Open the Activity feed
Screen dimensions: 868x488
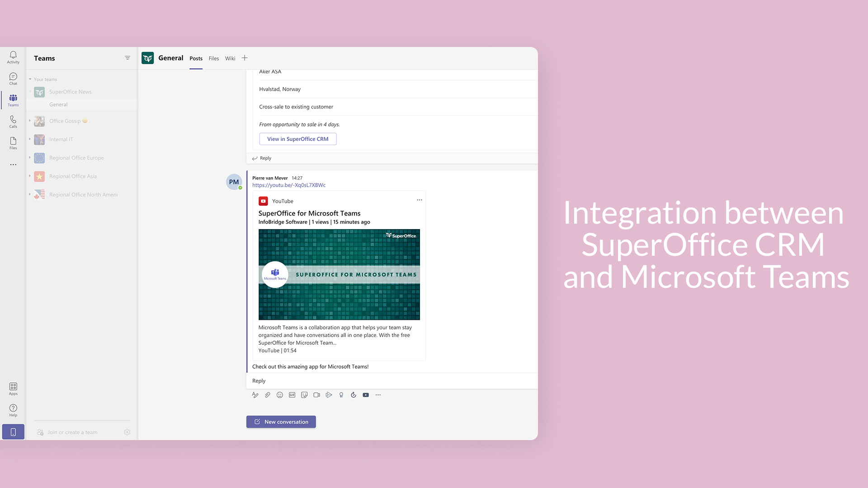[x=13, y=57]
